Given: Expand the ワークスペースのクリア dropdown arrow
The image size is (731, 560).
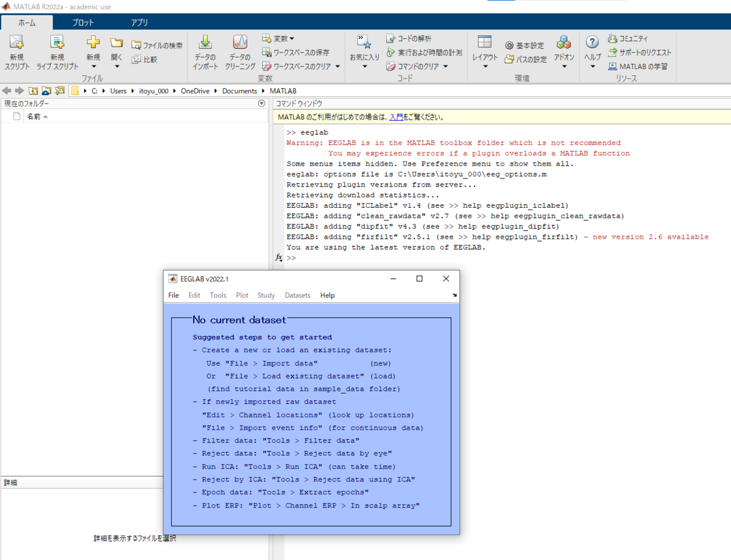Looking at the screenshot, I should (338, 66).
